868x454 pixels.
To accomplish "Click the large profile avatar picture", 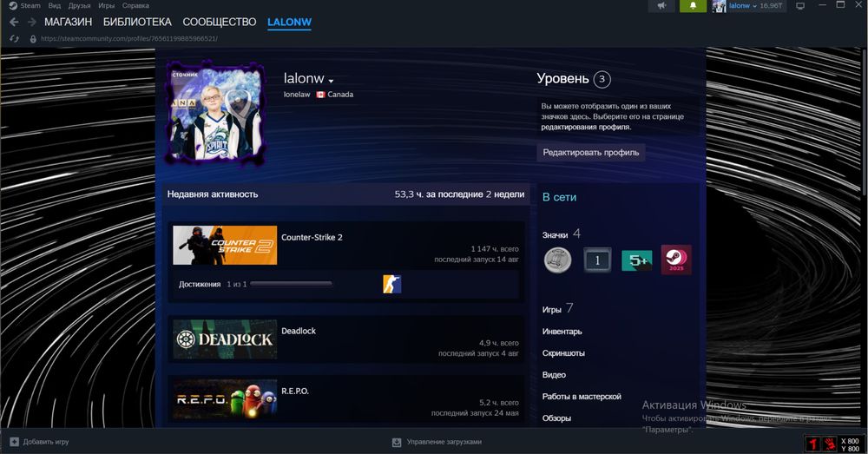I will tap(216, 112).
